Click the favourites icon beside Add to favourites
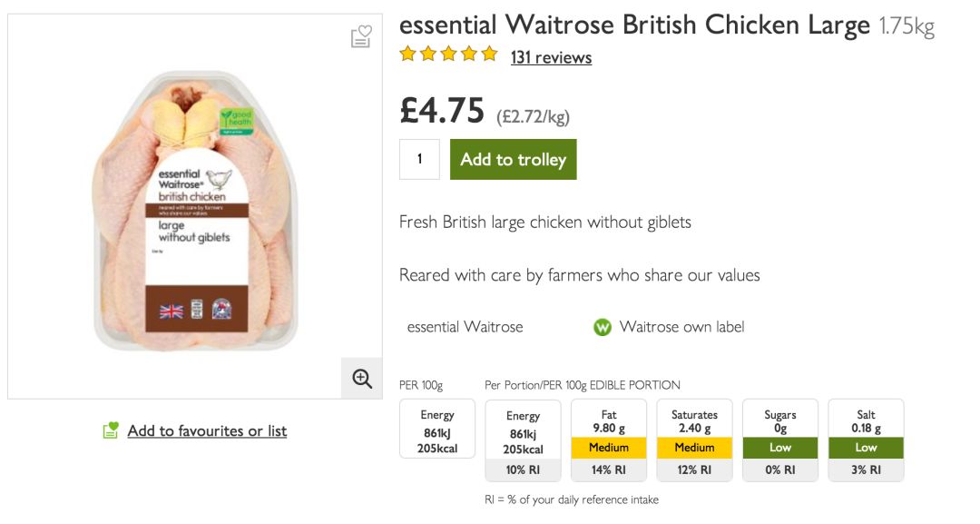 click(111, 430)
